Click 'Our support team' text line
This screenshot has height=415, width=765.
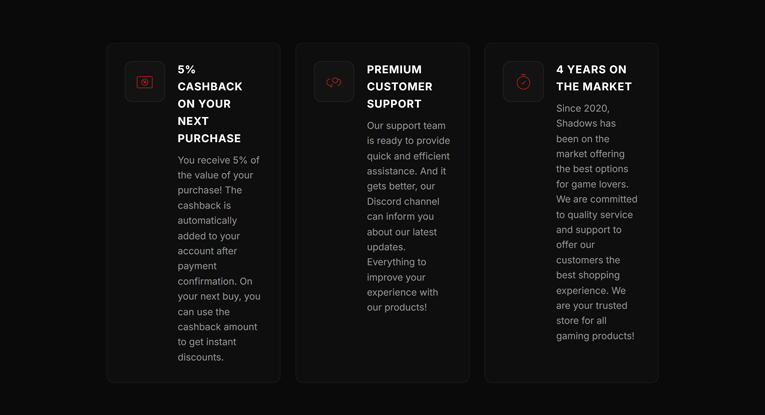click(x=406, y=126)
